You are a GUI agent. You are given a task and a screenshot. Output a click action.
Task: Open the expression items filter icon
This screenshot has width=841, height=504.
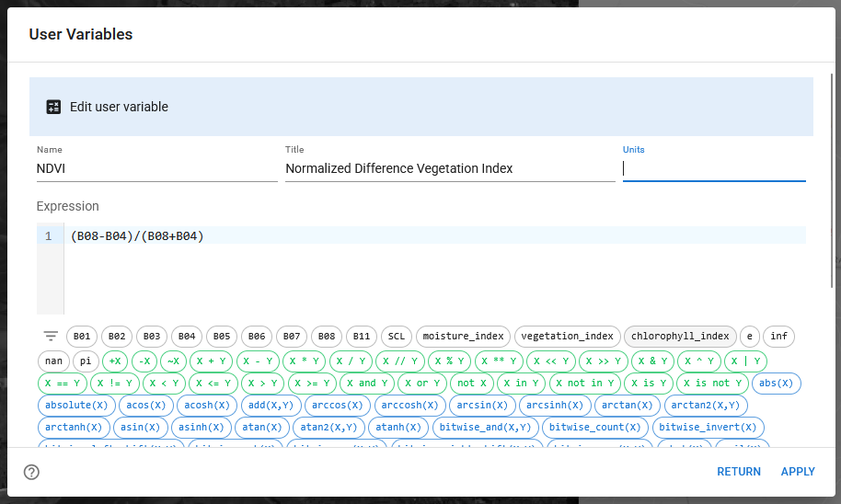[51, 337]
